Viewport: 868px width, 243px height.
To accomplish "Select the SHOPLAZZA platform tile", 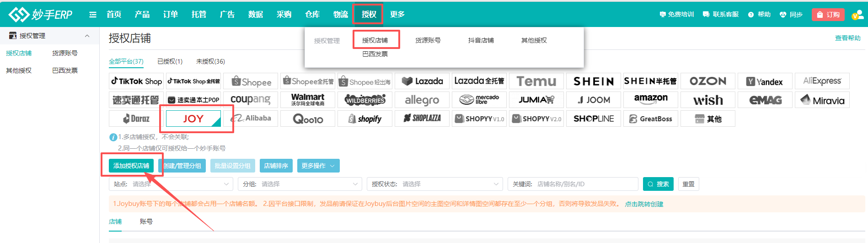I will tap(422, 119).
